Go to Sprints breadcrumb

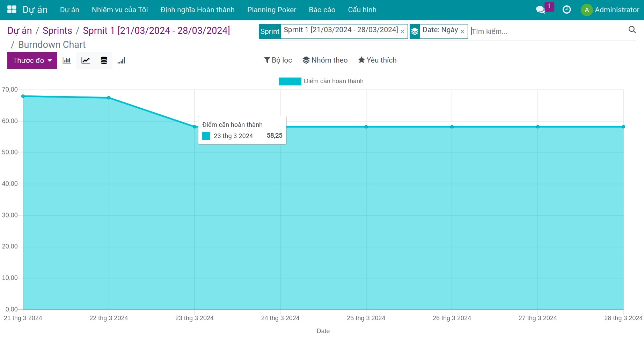click(57, 31)
